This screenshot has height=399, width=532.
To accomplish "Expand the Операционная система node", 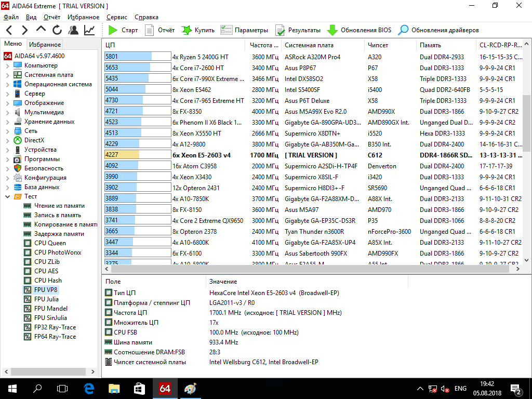I will [7, 84].
